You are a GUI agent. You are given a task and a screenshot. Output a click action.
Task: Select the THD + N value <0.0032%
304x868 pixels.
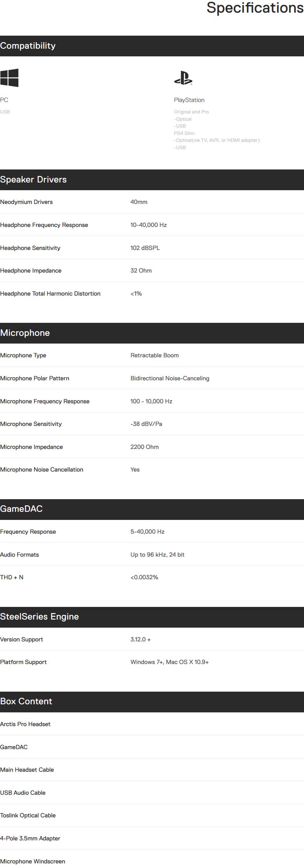point(144,577)
